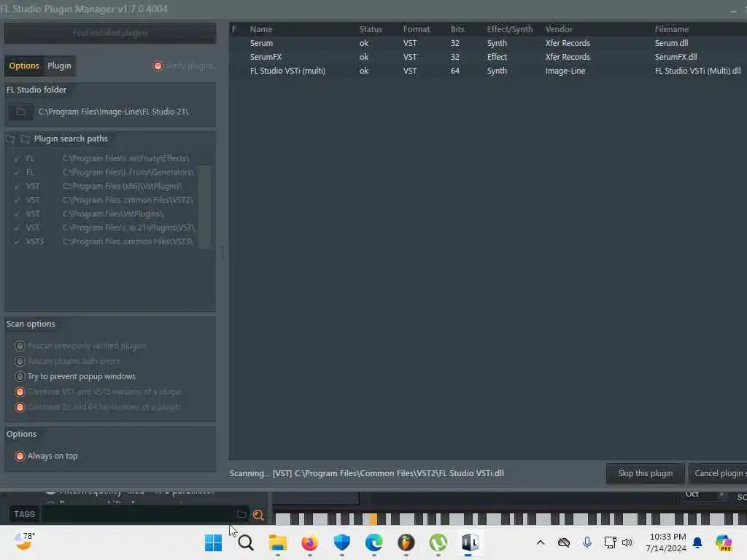The height and width of the screenshot is (560, 747).
Task: Open the Windows Start menu
Action: [214, 542]
